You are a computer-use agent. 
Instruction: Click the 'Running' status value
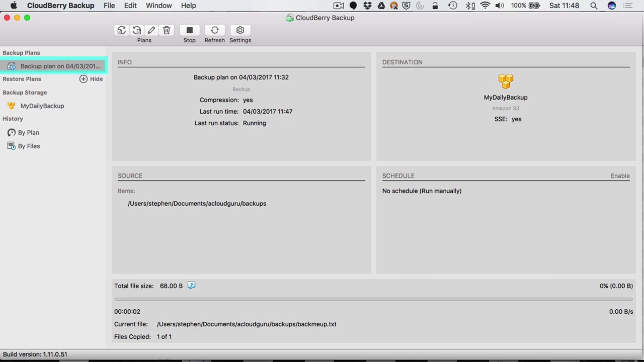point(254,123)
